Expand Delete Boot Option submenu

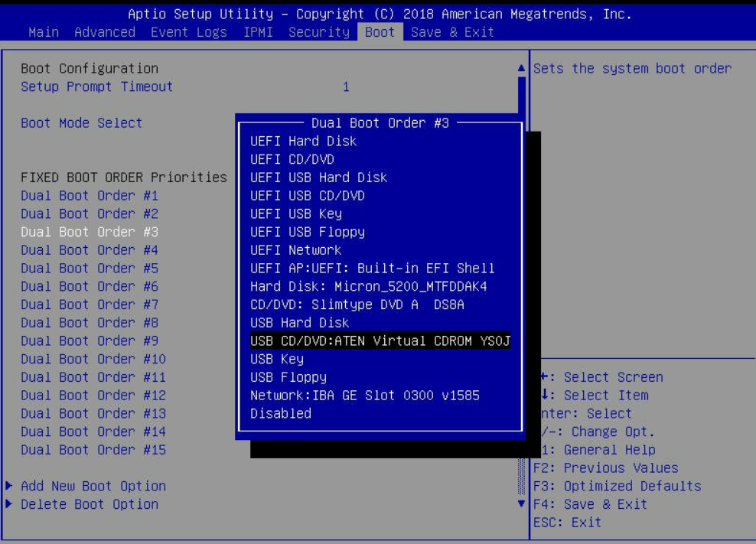coord(89,504)
